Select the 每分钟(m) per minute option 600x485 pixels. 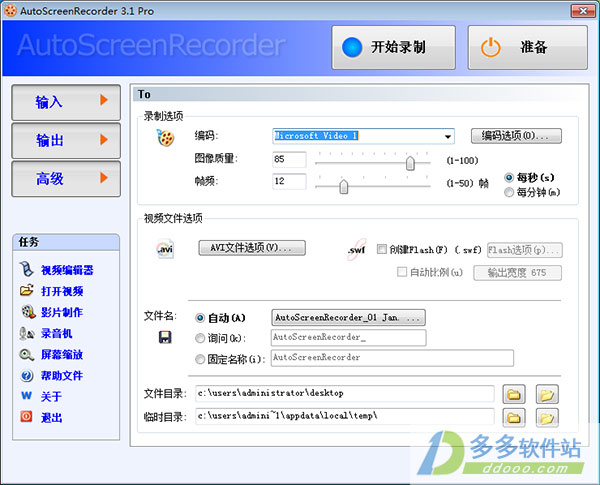[509, 192]
